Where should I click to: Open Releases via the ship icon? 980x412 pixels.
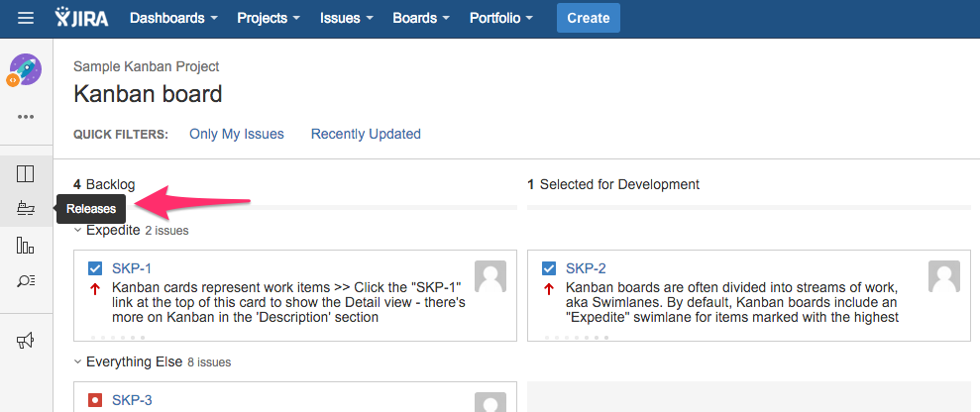pyautogui.click(x=26, y=209)
